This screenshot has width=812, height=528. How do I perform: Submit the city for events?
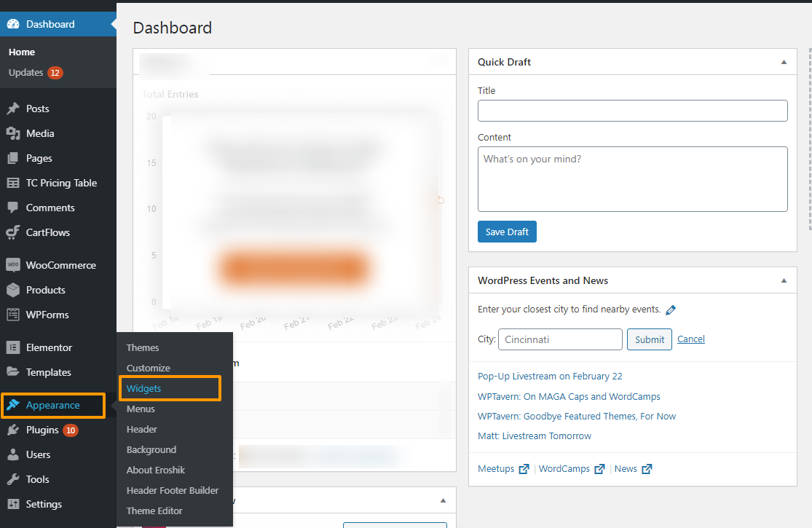click(650, 339)
